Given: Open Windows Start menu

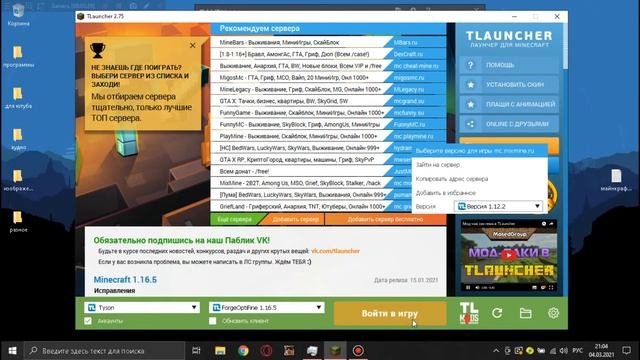Looking at the screenshot, I should pyautogui.click(x=12, y=351).
